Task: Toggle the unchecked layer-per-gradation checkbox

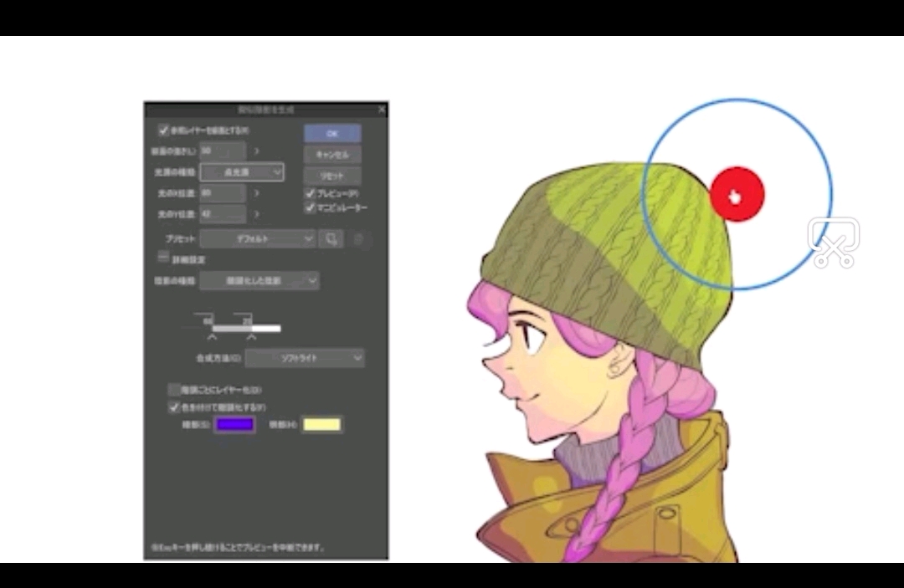Action: point(174,390)
